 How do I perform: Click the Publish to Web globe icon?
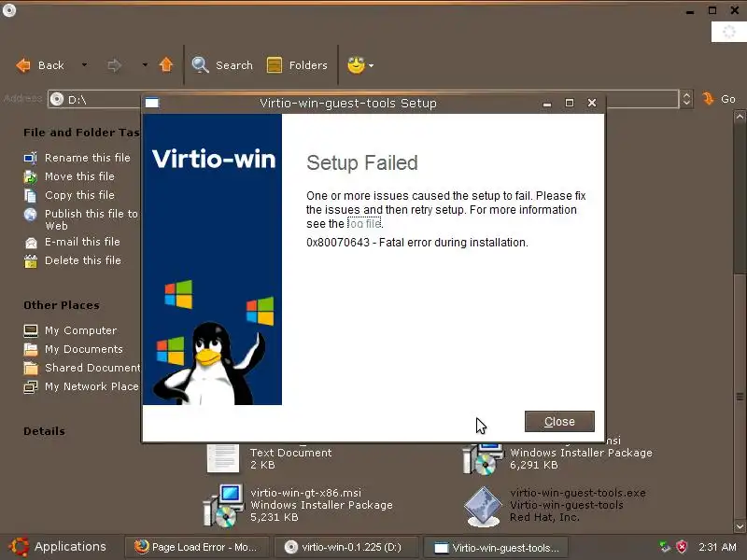pos(31,215)
